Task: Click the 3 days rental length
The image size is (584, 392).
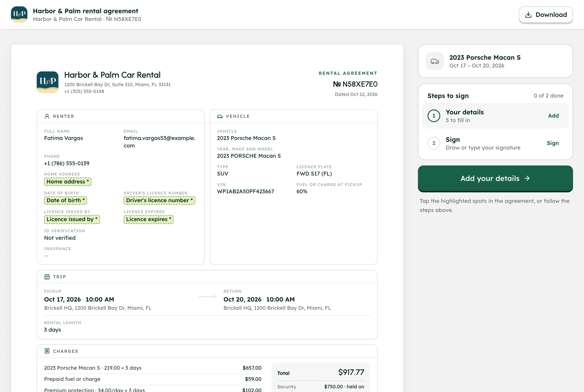Action: point(52,330)
